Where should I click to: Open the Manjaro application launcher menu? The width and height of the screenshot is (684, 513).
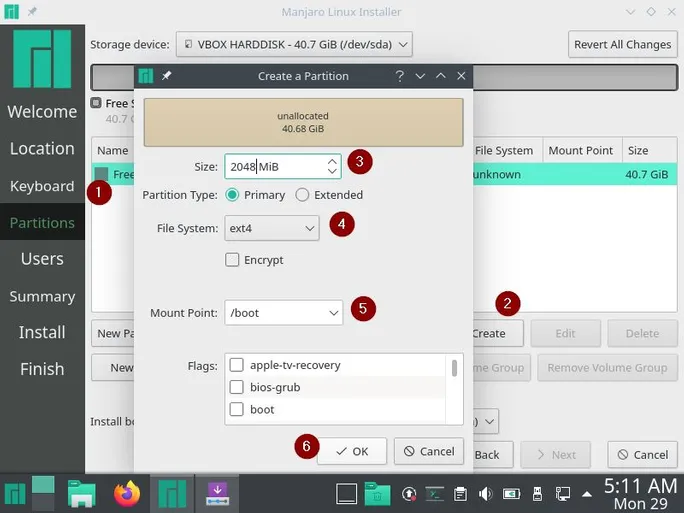[x=16, y=492]
